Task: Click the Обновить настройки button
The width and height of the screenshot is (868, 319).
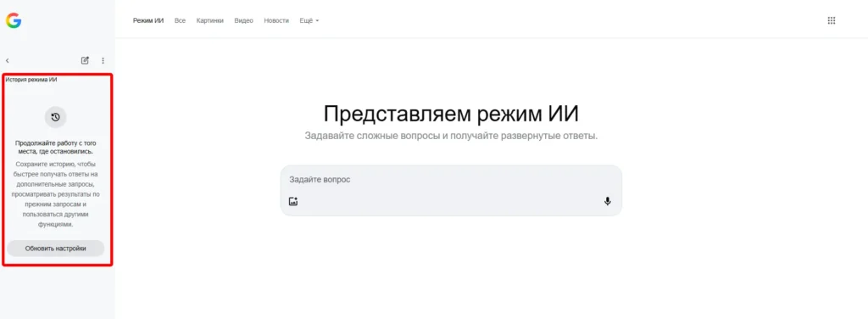Action: click(x=55, y=249)
